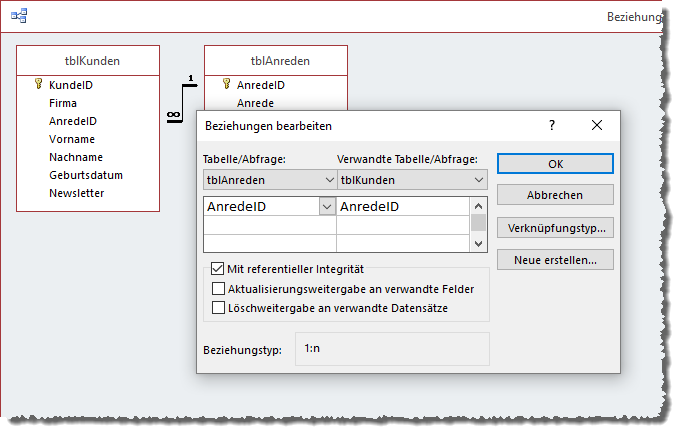Click the key icon next to KundeID
The image size is (681, 436).
click(x=38, y=85)
